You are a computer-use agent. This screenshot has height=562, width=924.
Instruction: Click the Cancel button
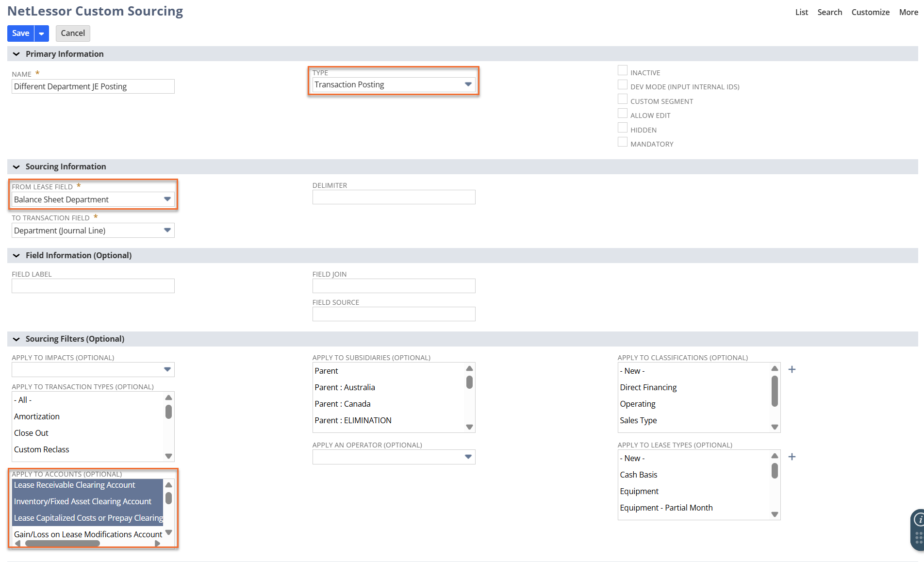(73, 33)
